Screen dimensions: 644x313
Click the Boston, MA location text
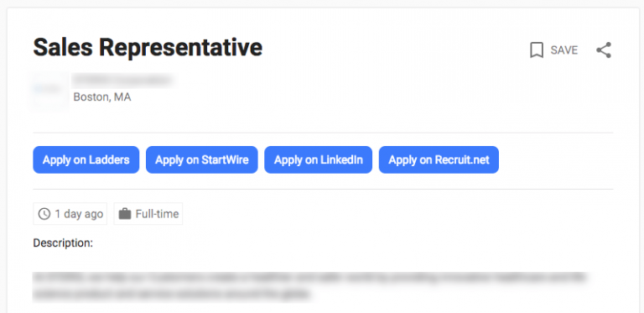102,97
